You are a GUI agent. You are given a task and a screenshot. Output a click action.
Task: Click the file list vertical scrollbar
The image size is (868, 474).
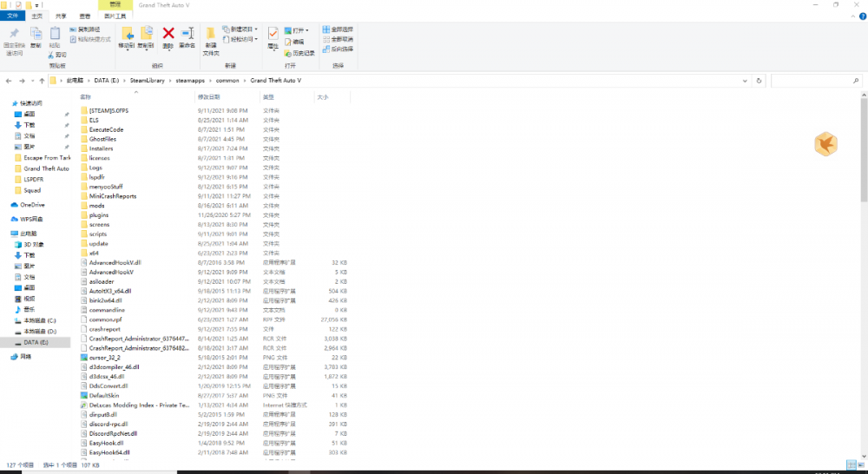864,150
